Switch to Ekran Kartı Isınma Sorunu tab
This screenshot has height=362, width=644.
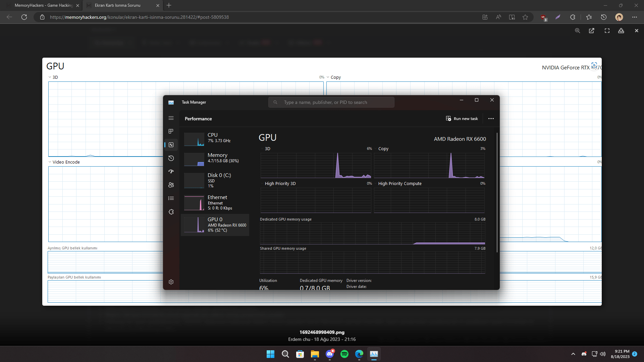pyautogui.click(x=118, y=5)
